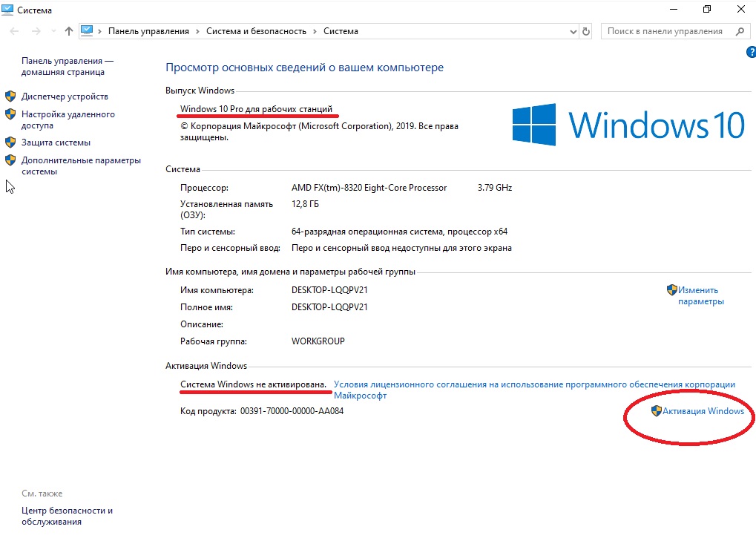
Task: Click the blue help question mark icon
Action: 750,52
